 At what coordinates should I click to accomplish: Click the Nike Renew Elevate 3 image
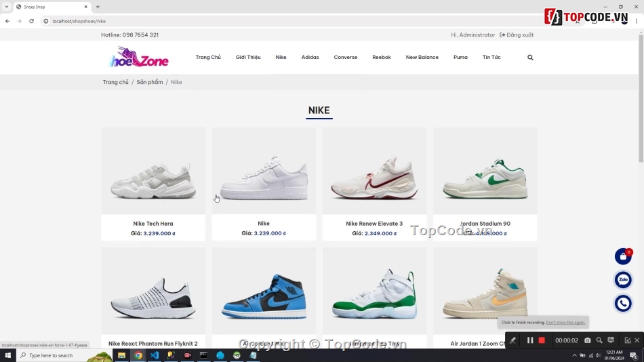pos(374,172)
